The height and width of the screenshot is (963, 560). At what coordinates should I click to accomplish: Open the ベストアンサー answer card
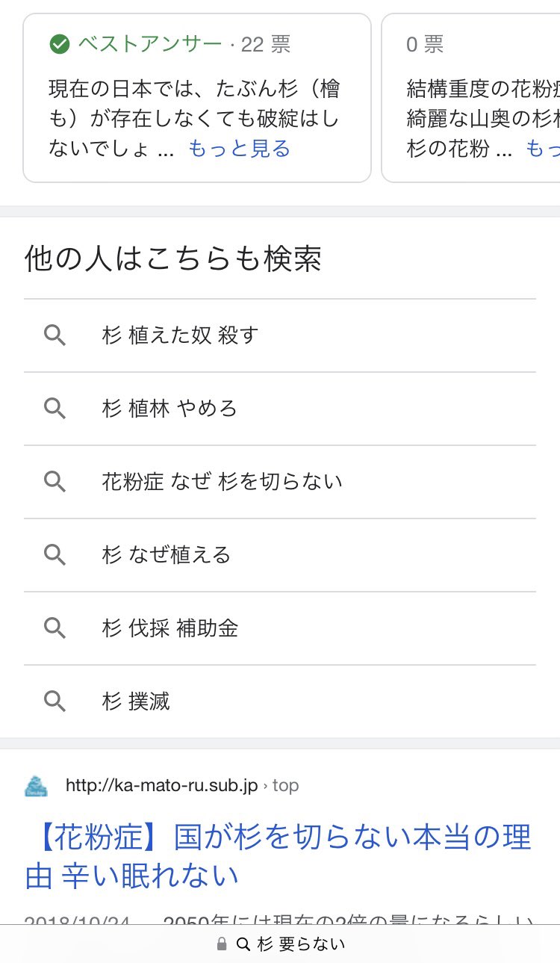[197, 98]
